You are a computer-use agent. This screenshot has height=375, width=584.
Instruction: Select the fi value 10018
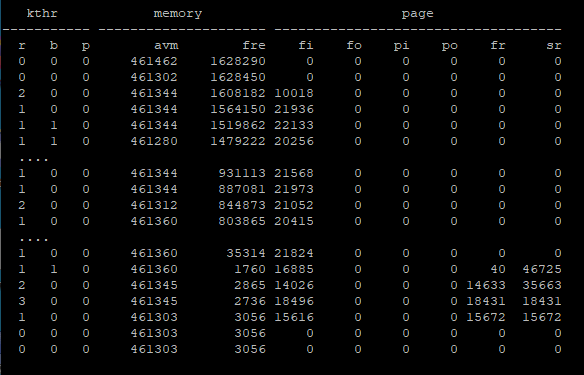point(294,93)
